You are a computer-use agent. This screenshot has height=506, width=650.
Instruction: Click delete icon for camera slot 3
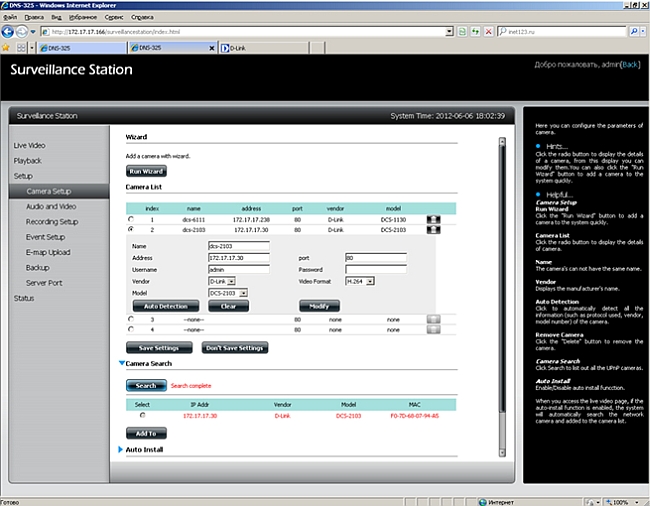point(433,318)
